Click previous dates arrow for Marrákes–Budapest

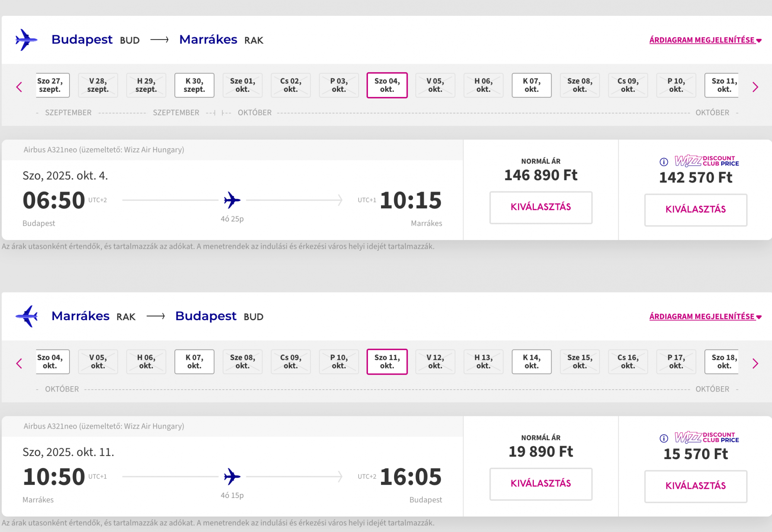click(19, 363)
